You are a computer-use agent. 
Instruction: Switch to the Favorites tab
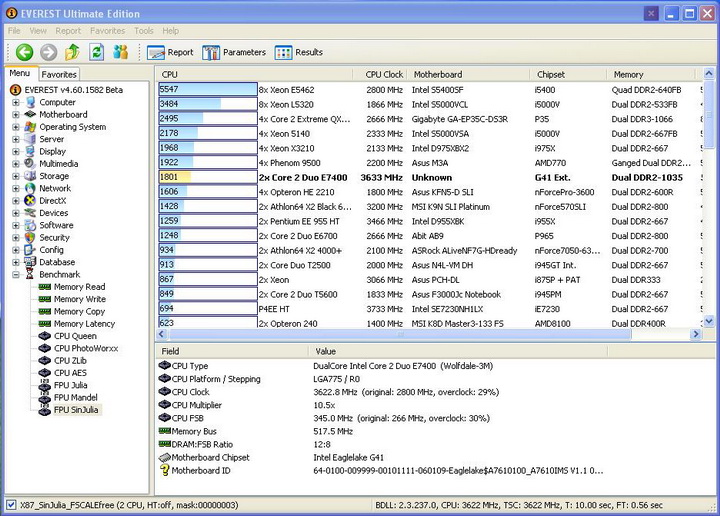click(x=59, y=74)
